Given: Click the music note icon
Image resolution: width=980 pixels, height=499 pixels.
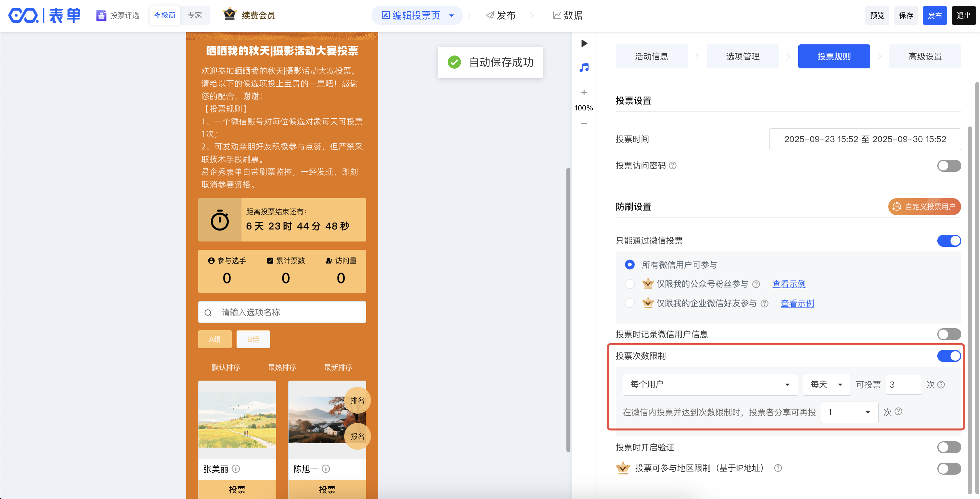Looking at the screenshot, I should (584, 68).
